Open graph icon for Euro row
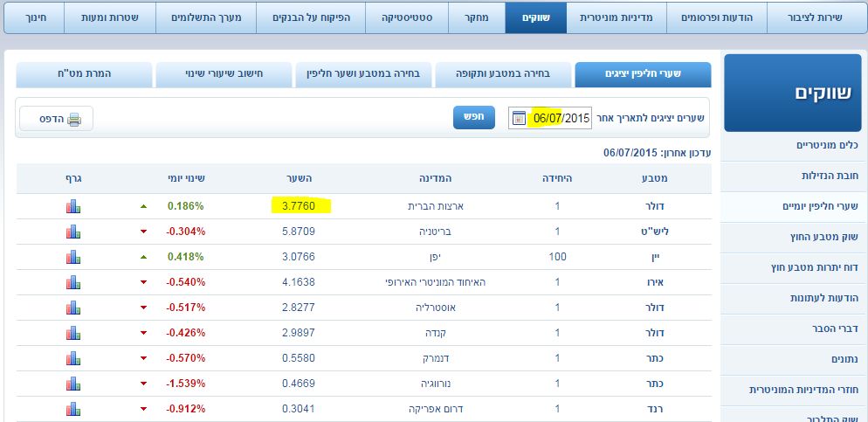 (x=72, y=282)
